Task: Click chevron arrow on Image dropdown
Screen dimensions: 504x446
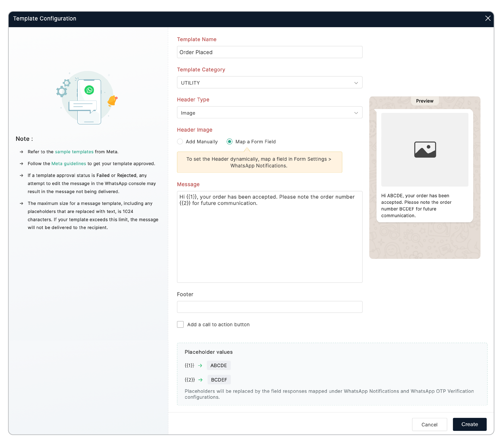Action: [x=356, y=113]
